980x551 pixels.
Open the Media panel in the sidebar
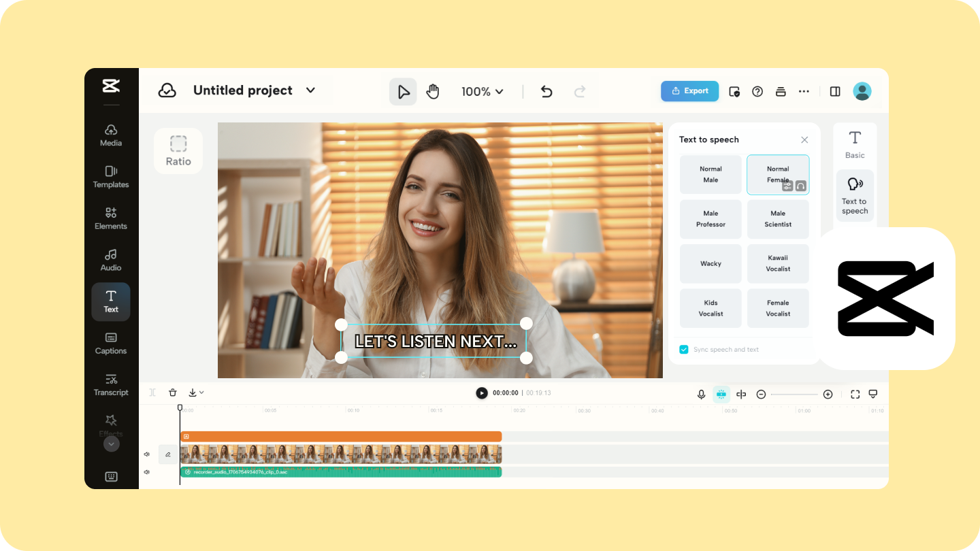tap(110, 135)
